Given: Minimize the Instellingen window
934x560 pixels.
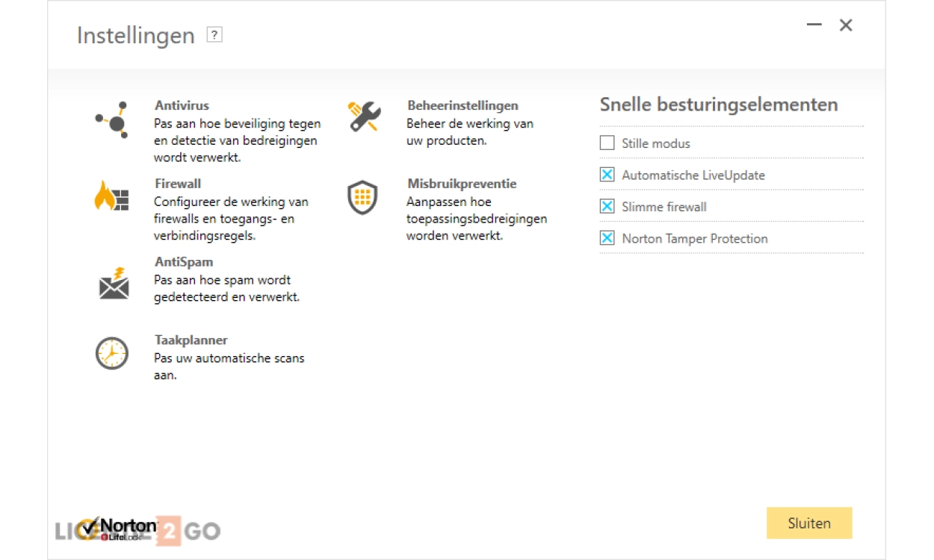Looking at the screenshot, I should coord(814,25).
